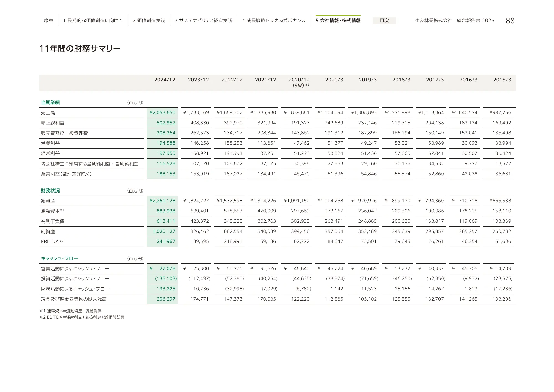Screen dimensions: 554x392
Task: Click the 運転資本※1 row label
Action: click(x=53, y=211)
